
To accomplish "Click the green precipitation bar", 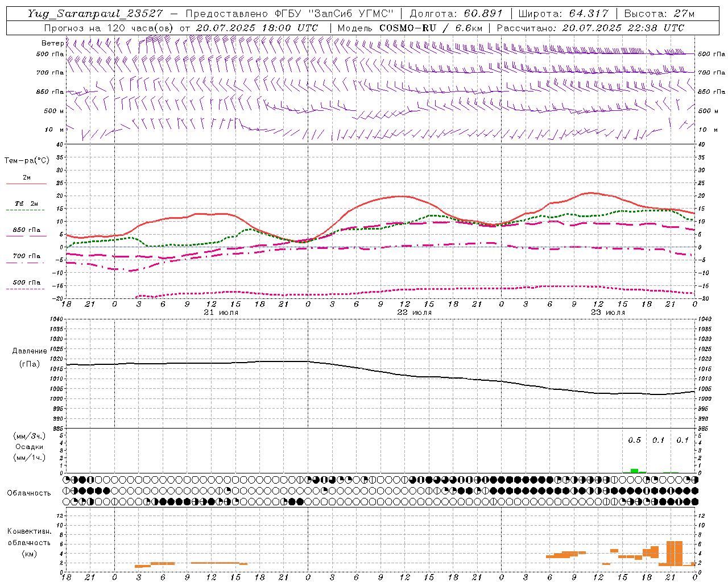I will tap(634, 471).
